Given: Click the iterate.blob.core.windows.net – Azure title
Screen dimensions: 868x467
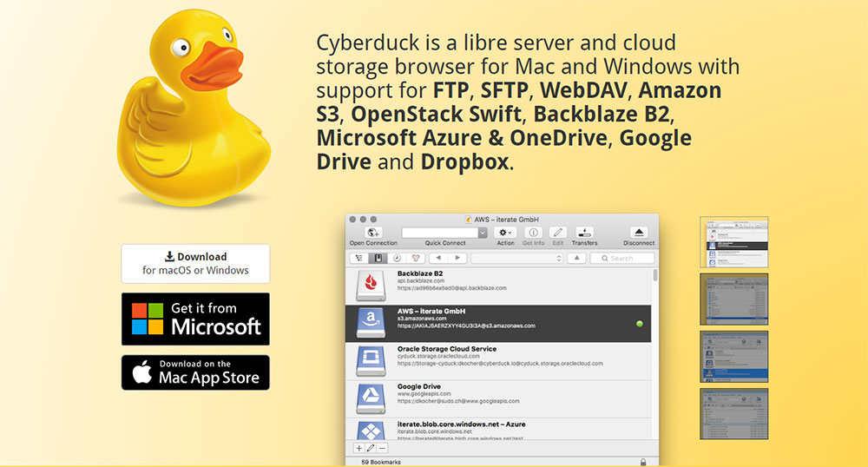Looking at the screenshot, I should click(461, 424).
